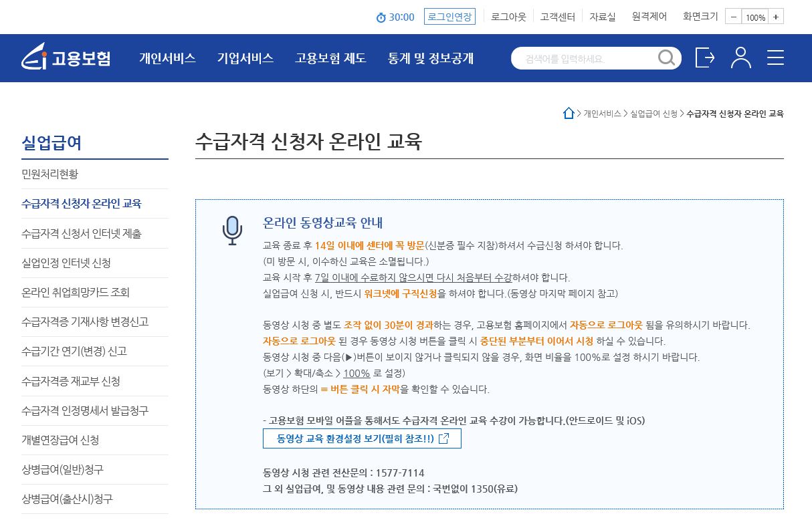Click the search magnifier icon
812x522 pixels.
coord(666,58)
